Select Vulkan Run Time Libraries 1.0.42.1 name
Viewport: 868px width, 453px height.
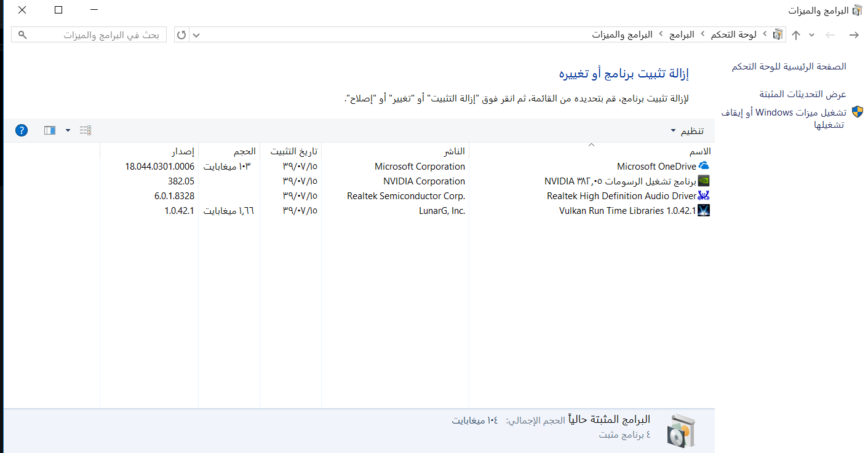click(627, 210)
